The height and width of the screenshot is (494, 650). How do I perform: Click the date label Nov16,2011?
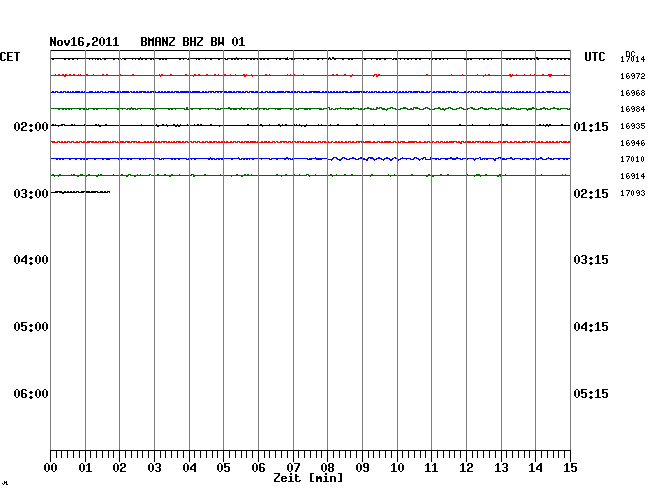point(84,42)
